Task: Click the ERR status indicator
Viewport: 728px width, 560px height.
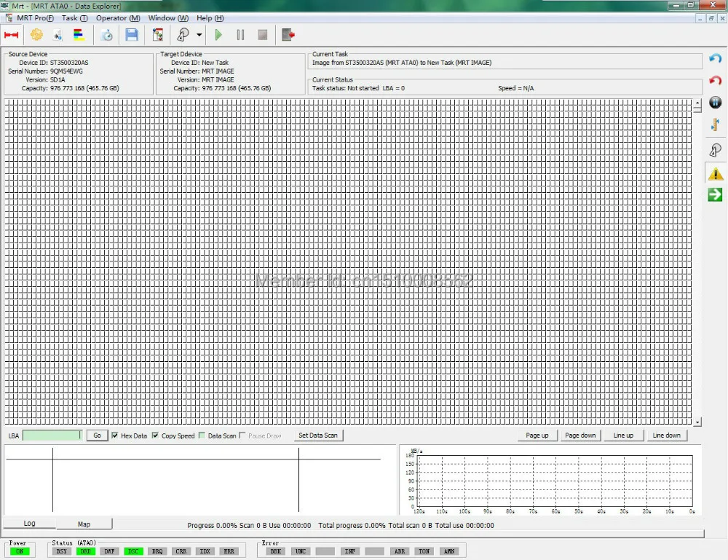Action: 229,551
